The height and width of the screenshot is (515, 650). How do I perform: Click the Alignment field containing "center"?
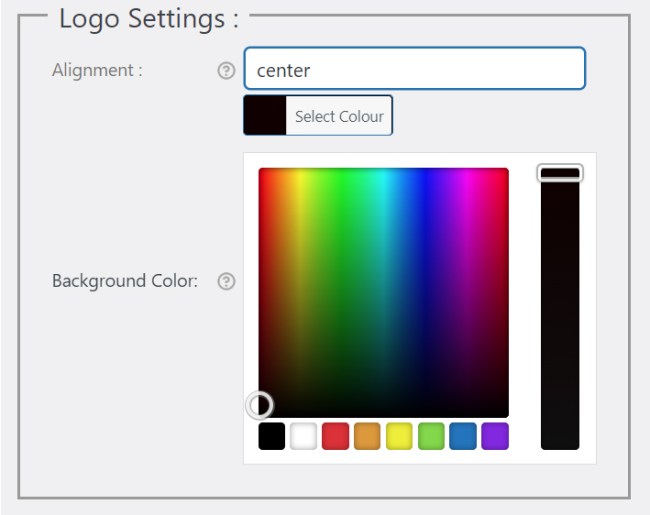click(414, 69)
